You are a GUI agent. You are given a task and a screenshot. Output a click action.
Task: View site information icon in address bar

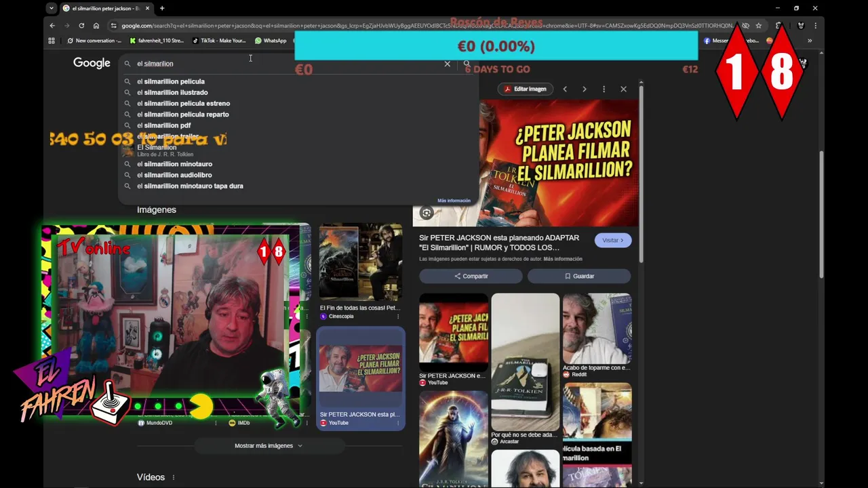click(x=114, y=26)
